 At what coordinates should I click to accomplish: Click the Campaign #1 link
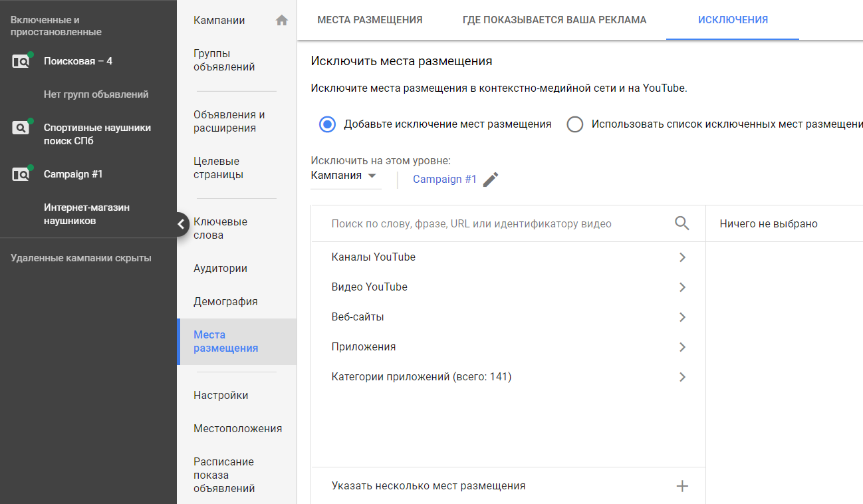tap(444, 180)
